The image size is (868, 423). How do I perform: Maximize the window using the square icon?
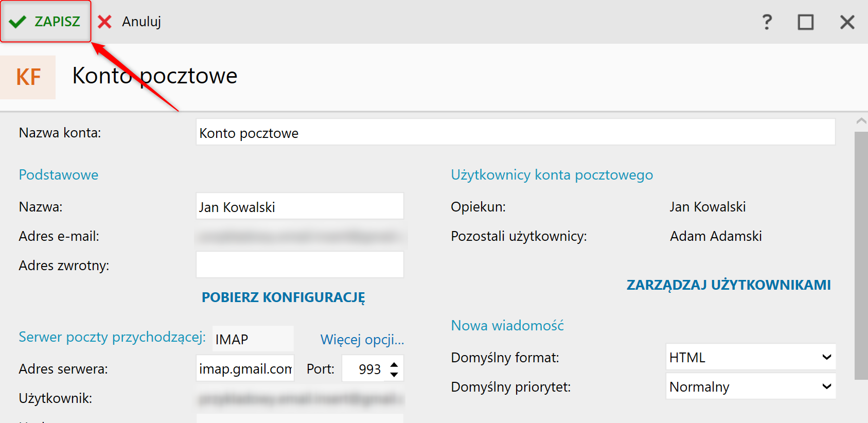tap(805, 22)
